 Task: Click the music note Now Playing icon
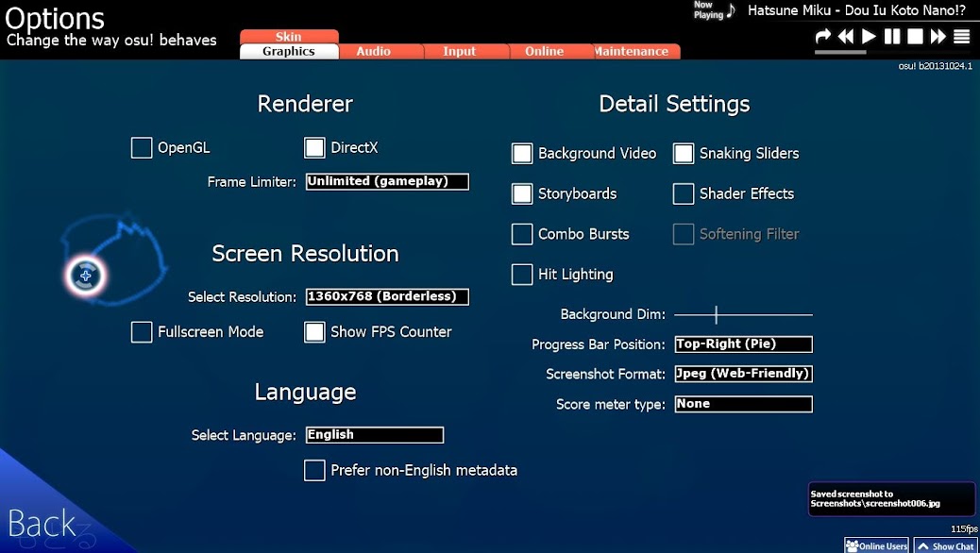(x=731, y=10)
